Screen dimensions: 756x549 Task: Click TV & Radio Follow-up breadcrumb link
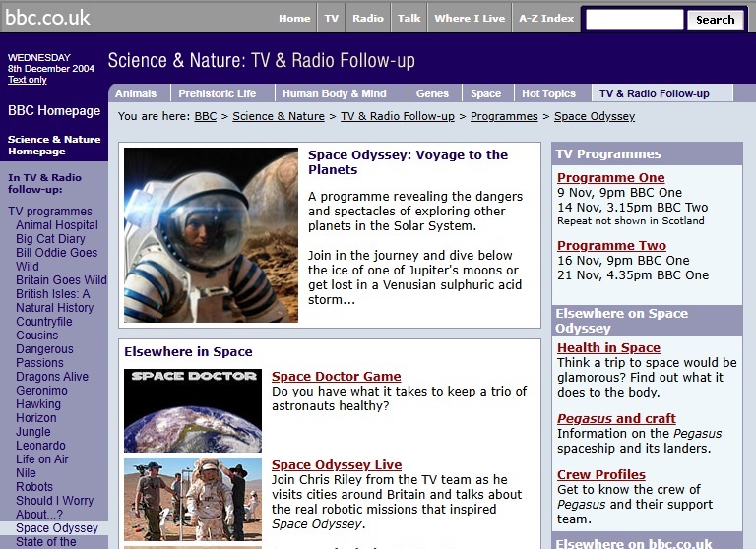(x=398, y=116)
